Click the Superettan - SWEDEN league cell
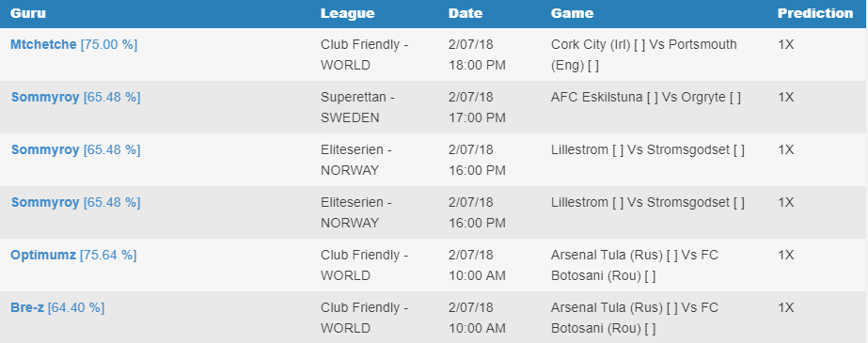 coord(357,107)
